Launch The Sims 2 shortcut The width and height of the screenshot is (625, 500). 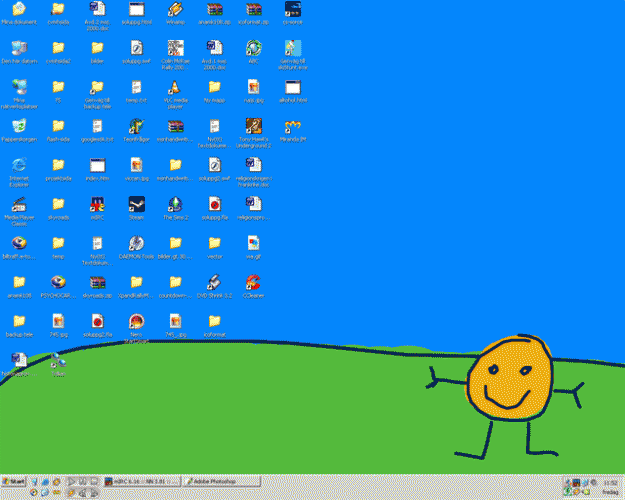(x=175, y=203)
